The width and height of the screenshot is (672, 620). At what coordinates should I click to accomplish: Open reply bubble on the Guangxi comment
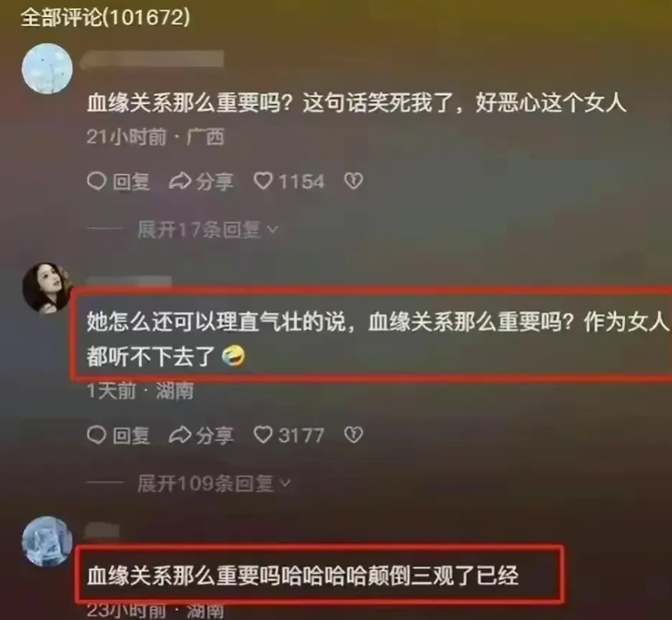click(96, 181)
